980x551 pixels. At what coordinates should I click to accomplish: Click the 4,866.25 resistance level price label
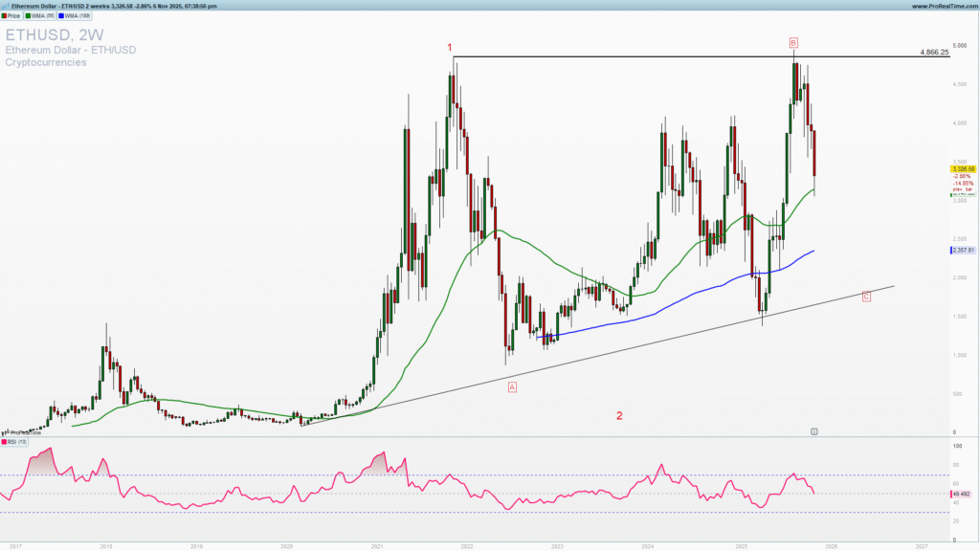pyautogui.click(x=933, y=53)
